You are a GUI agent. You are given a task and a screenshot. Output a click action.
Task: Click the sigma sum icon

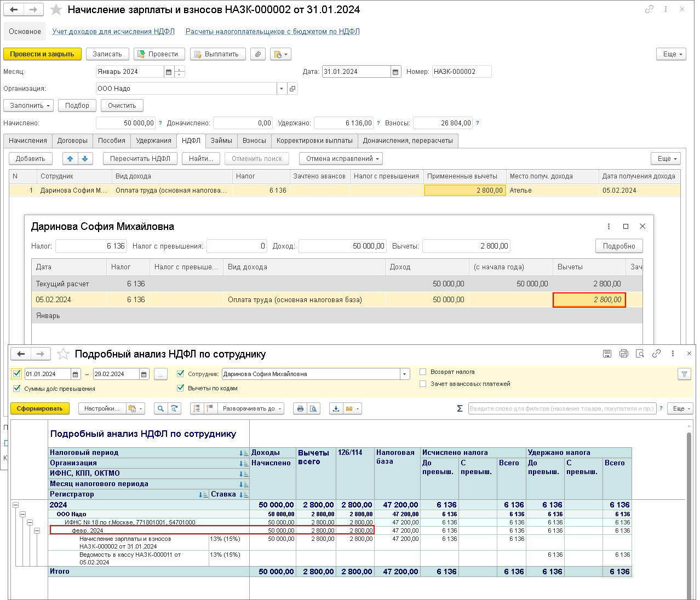click(x=460, y=408)
